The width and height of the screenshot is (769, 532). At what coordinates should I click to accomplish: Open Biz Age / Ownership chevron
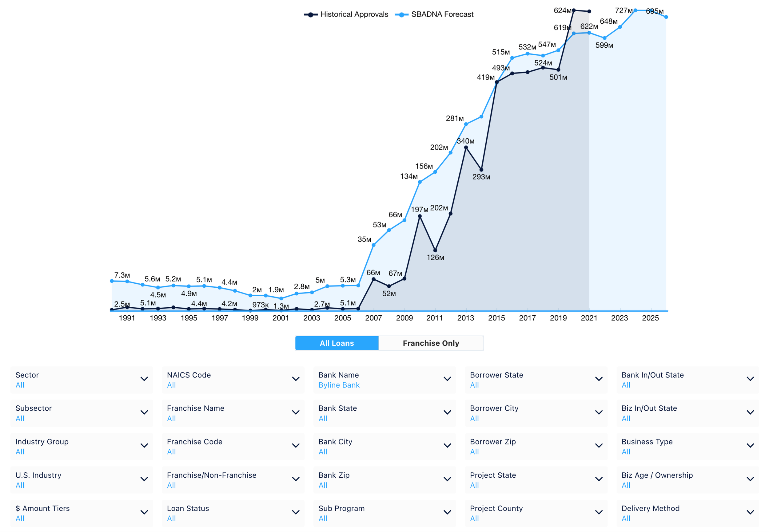tap(750, 479)
